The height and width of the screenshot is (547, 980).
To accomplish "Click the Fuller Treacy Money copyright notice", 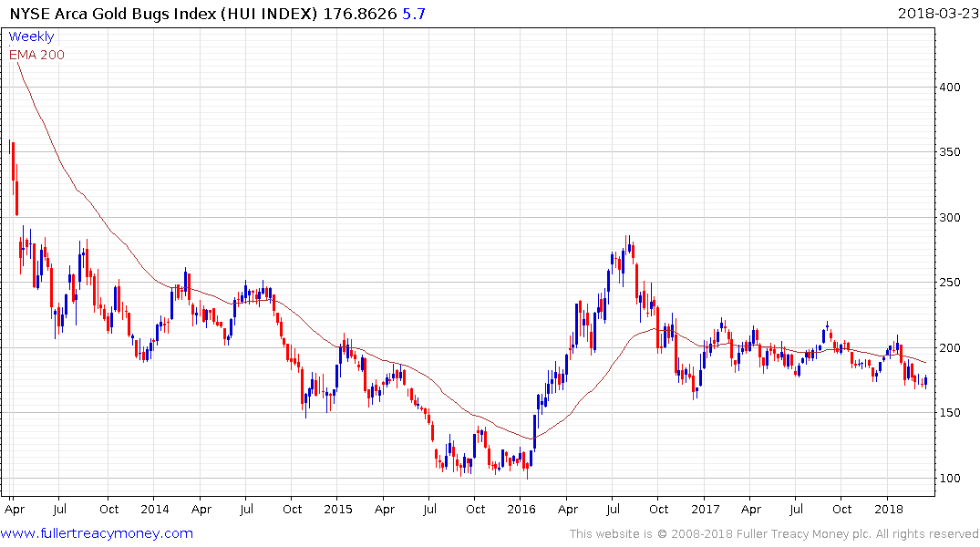I will tap(774, 534).
